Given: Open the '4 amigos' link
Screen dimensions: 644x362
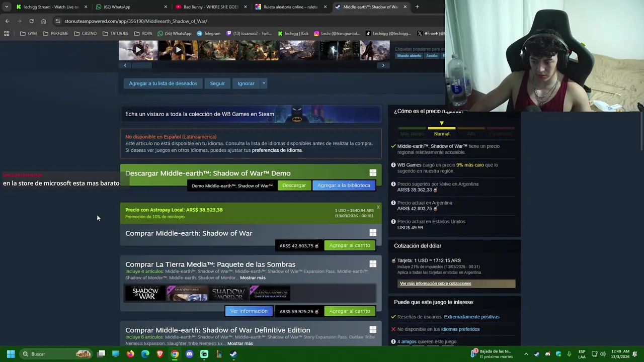Looking at the screenshot, I should point(407,342).
